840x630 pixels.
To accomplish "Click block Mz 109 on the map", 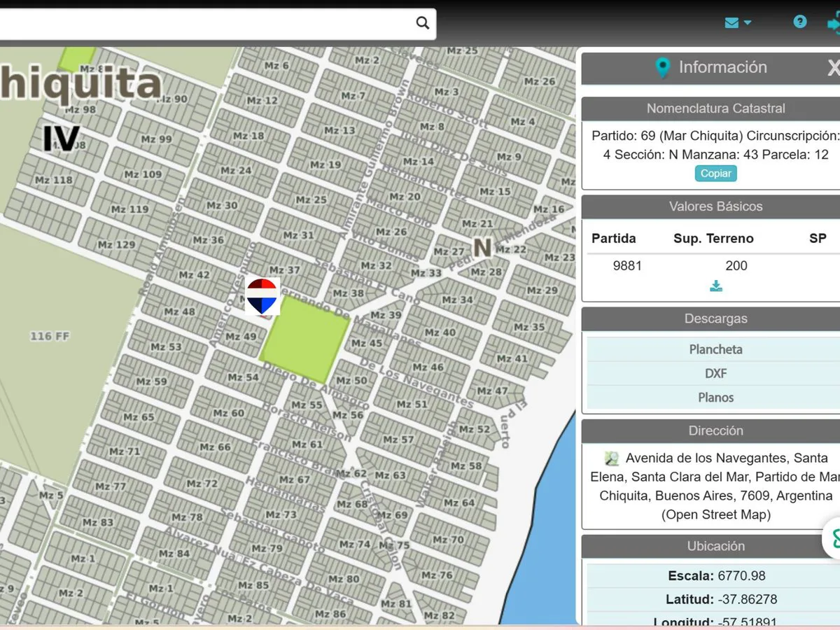I will click(x=143, y=174).
